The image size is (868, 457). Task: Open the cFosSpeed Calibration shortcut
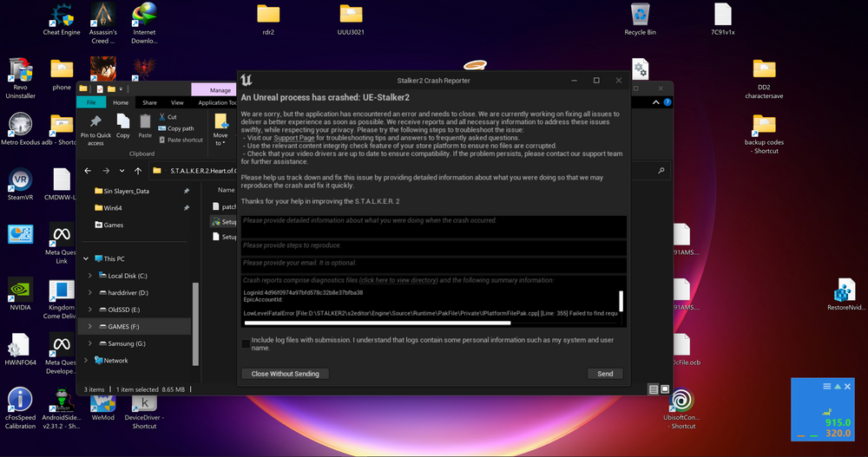[21, 408]
